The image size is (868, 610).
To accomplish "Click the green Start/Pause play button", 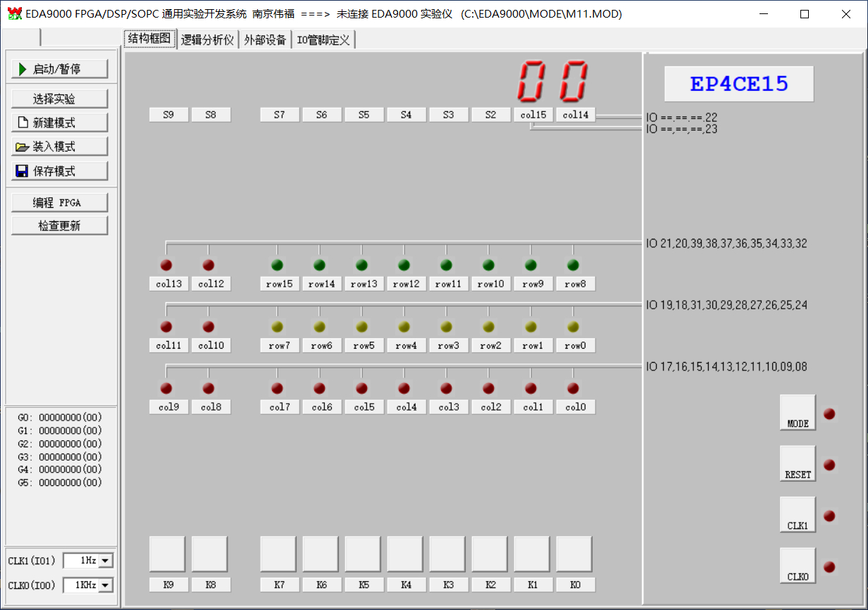I will pos(59,69).
